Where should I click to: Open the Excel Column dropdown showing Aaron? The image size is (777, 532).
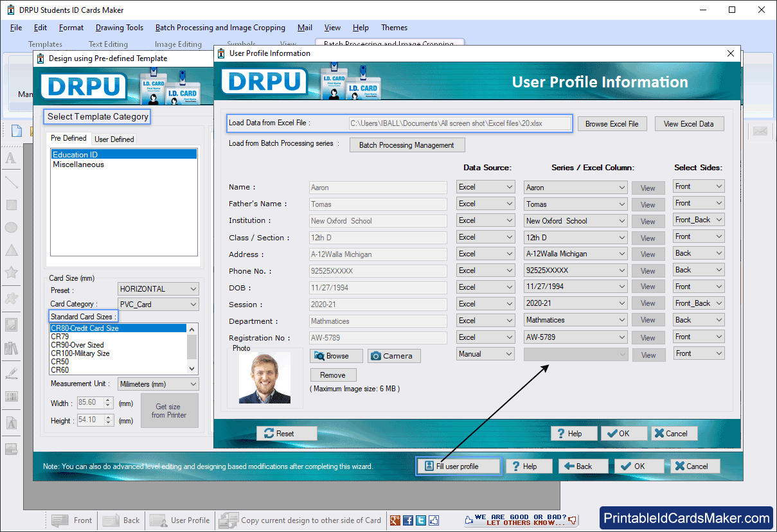click(x=576, y=188)
